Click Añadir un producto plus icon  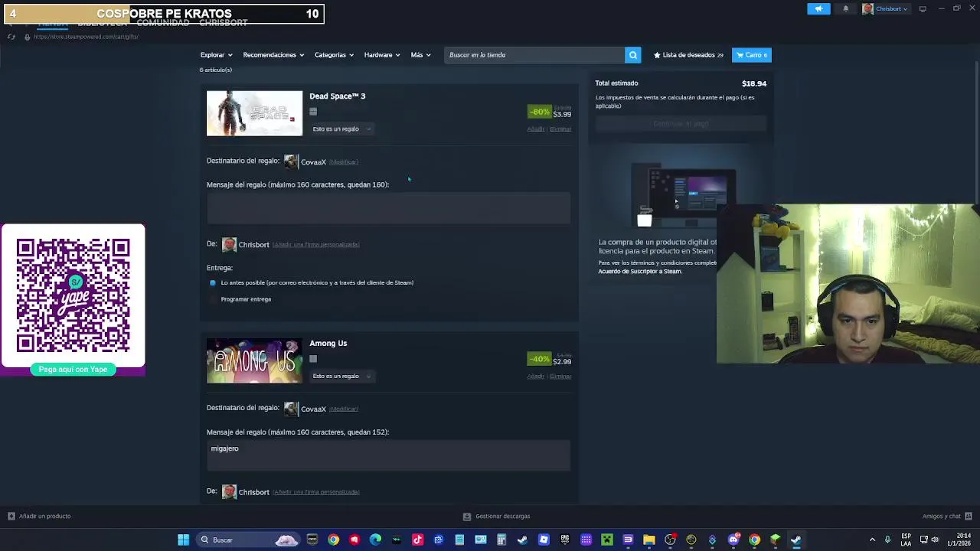[x=11, y=516]
